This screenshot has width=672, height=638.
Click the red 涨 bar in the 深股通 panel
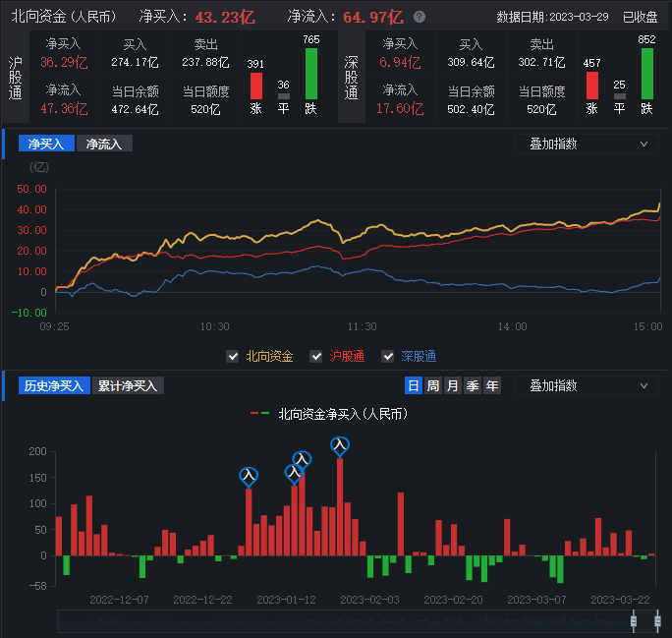tap(591, 86)
